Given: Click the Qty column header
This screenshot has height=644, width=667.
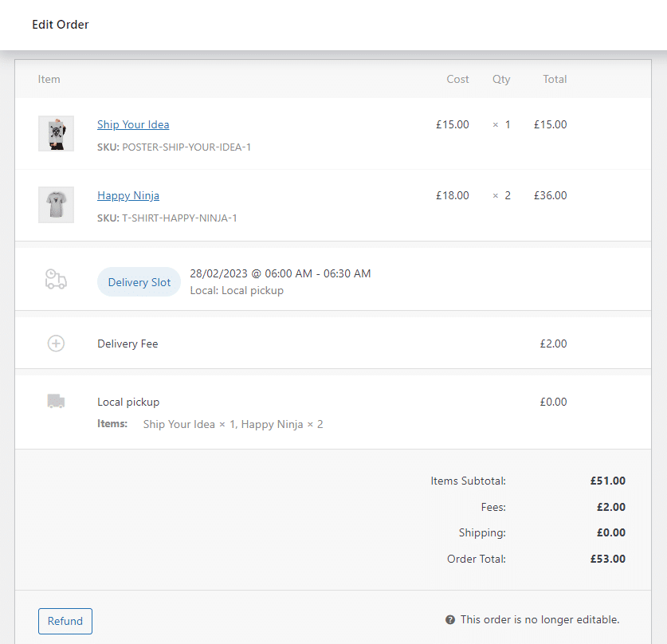Looking at the screenshot, I should point(501,79).
